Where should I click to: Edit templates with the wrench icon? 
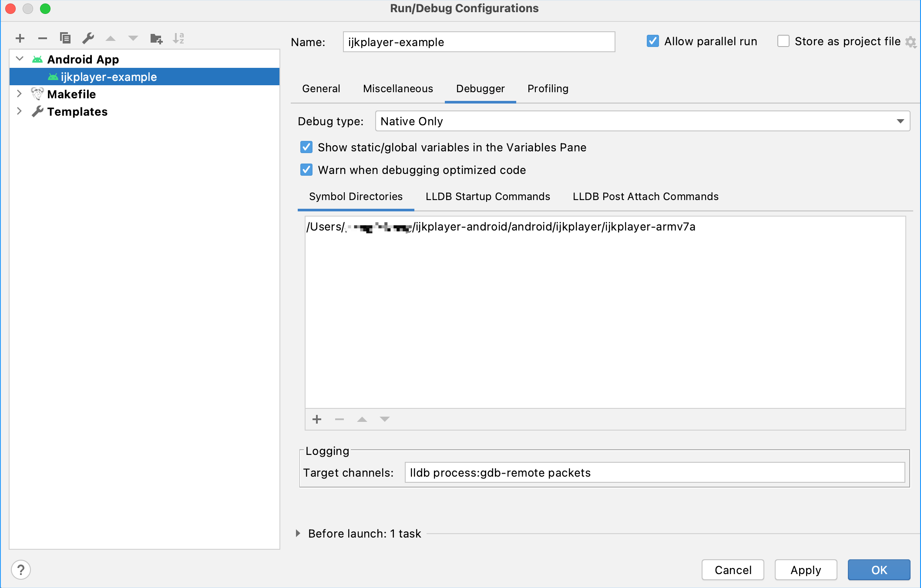pyautogui.click(x=88, y=38)
